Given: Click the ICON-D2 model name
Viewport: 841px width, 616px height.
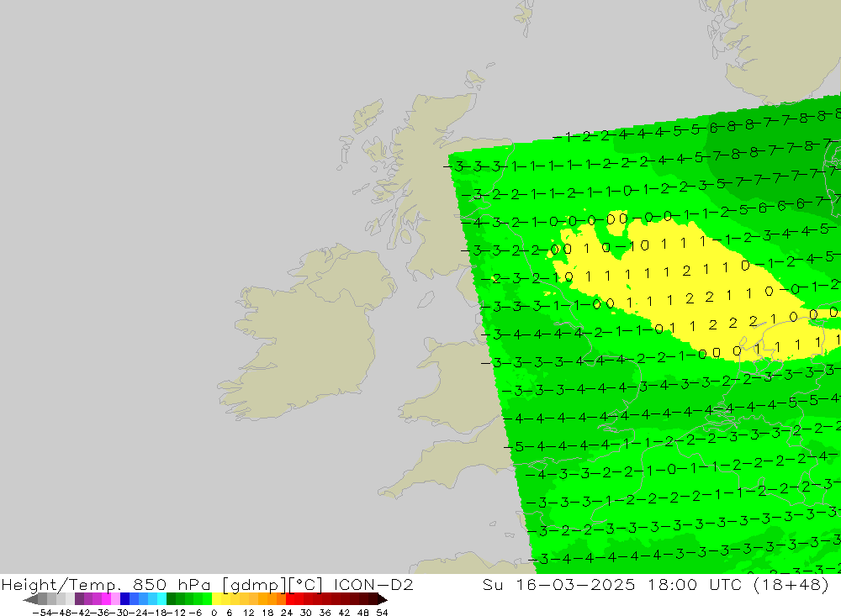Looking at the screenshot, I should (x=373, y=584).
